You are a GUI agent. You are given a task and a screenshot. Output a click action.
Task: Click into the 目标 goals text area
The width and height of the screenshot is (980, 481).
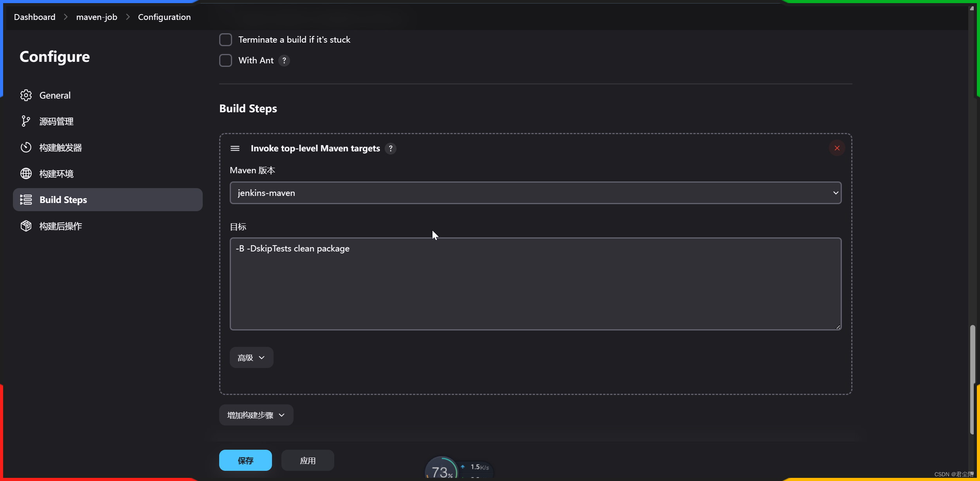click(x=535, y=284)
